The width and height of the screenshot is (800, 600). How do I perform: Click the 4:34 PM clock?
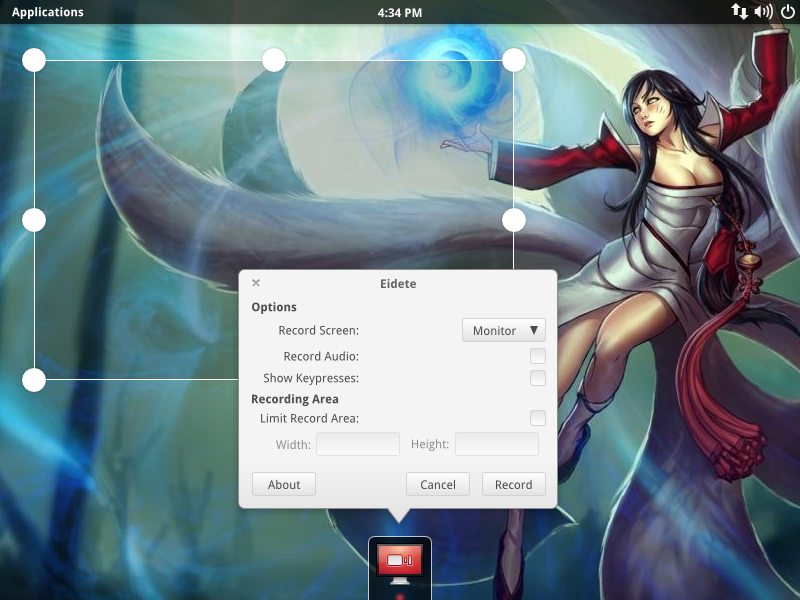tap(399, 12)
